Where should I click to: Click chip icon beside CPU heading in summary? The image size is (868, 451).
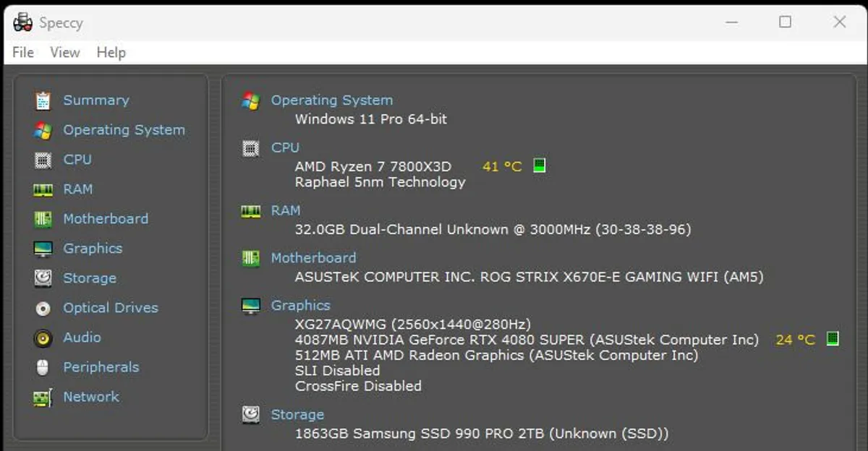coord(250,149)
